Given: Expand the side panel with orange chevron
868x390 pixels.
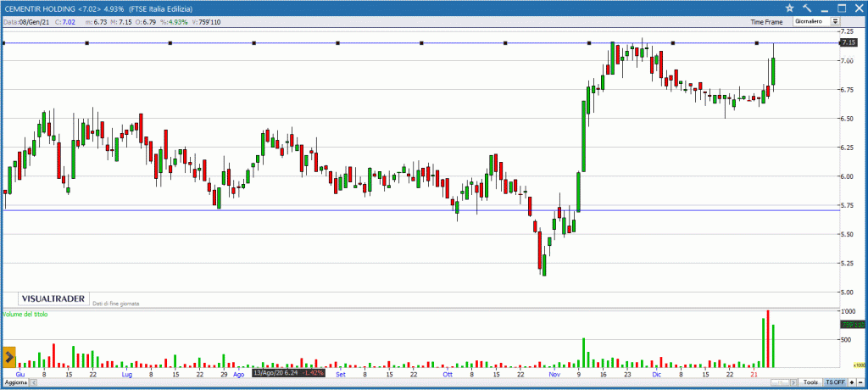Looking at the screenshot, I should coord(8,357).
